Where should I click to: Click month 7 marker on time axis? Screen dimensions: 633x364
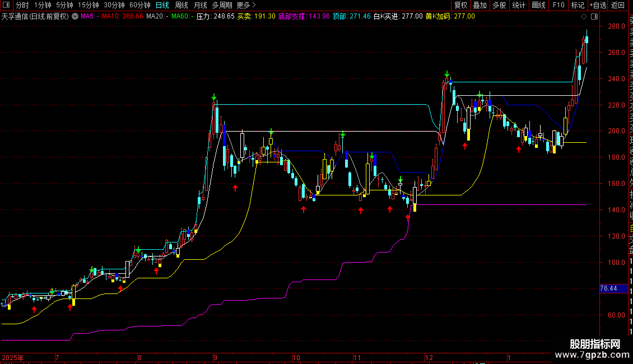(57, 357)
